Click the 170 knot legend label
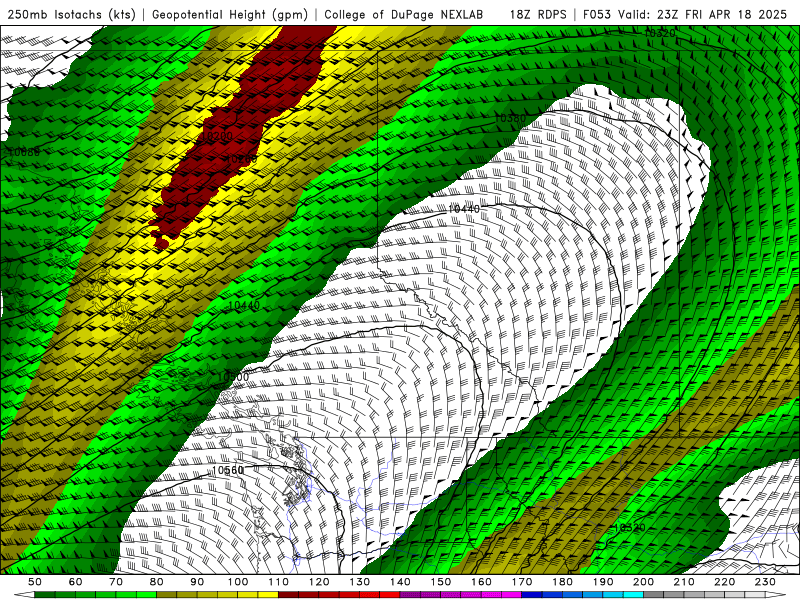 tap(522, 582)
